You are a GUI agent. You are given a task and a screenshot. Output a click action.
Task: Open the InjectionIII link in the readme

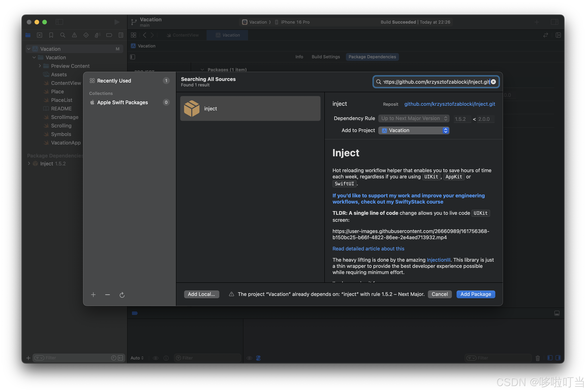point(439,260)
